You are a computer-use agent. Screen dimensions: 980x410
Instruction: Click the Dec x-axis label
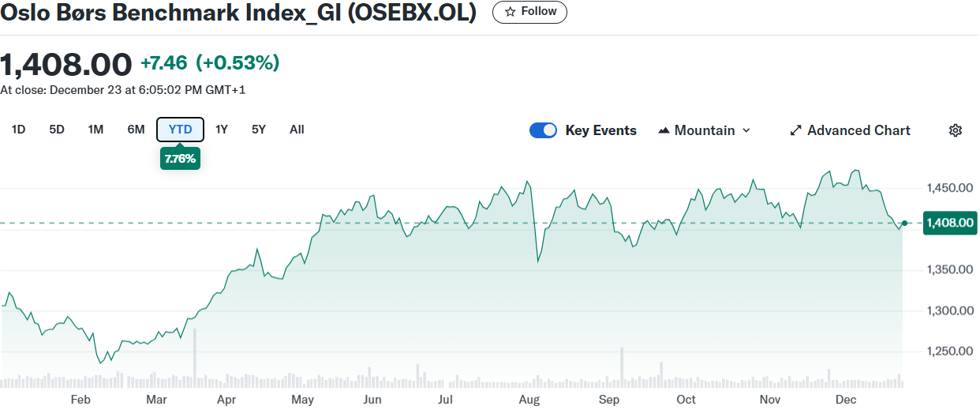coord(846,400)
